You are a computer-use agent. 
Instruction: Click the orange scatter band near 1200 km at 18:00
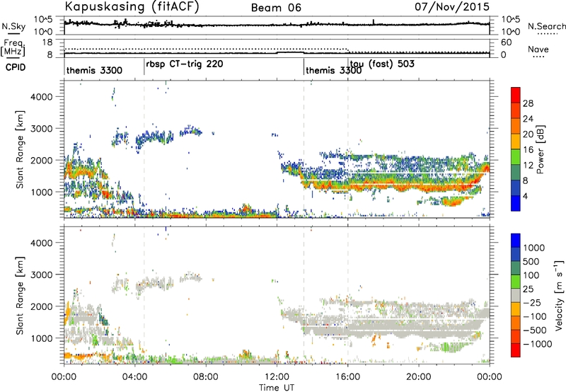coord(383,186)
